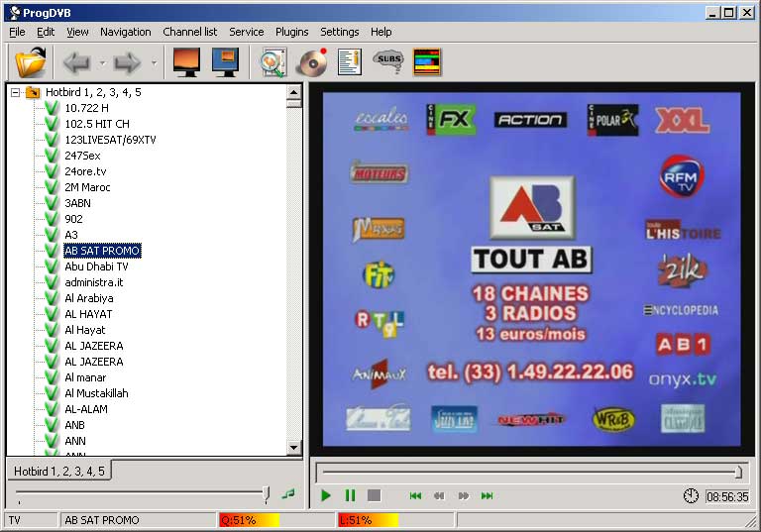This screenshot has height=532, width=761.
Task: Open the Service menu
Action: 247,32
